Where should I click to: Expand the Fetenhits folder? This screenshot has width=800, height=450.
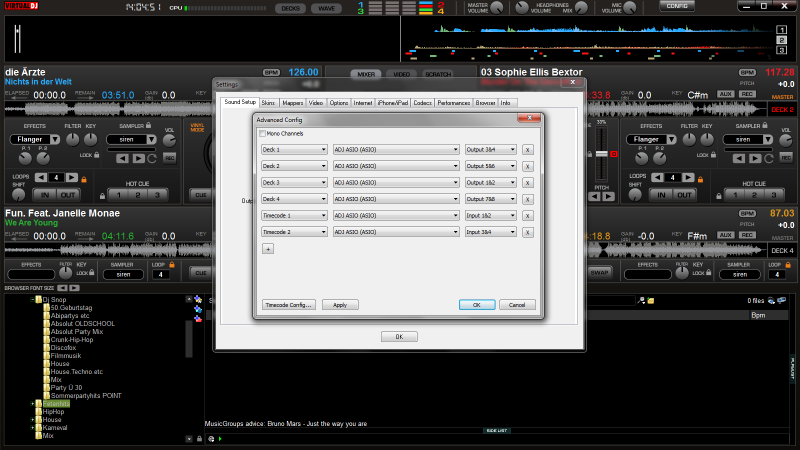(x=33, y=404)
